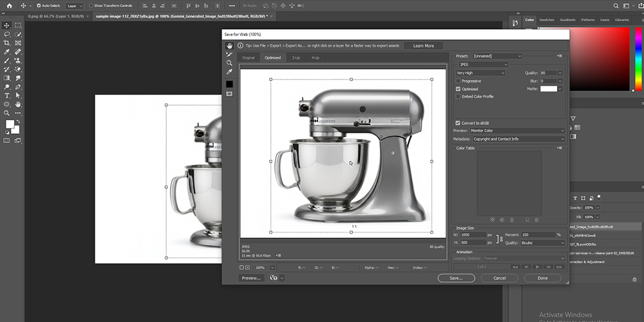Select the Zoom tool in main toolbar
The width and height of the screenshot is (644, 322).
(x=6, y=113)
